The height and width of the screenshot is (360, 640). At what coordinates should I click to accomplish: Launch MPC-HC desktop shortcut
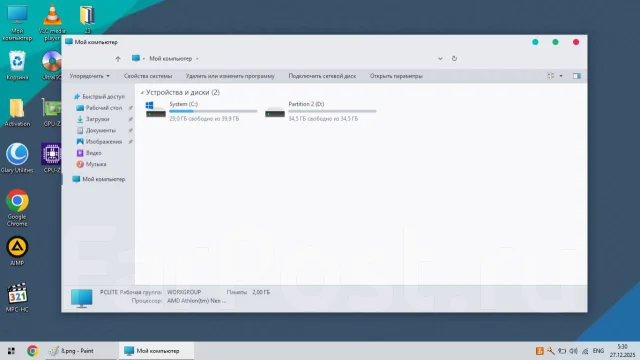pyautogui.click(x=17, y=298)
